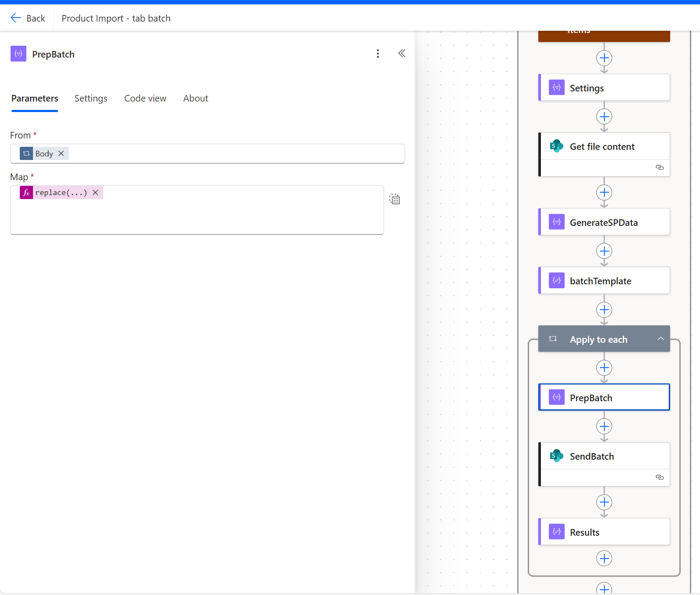700x595 pixels.
Task: Click the SendBatch SharePoint icon
Action: coord(556,456)
